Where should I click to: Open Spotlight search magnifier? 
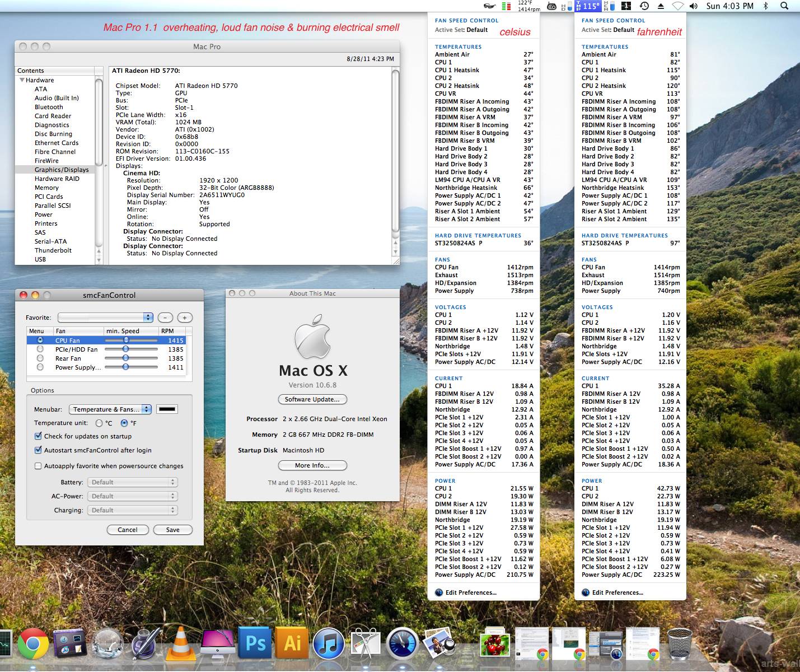click(784, 6)
